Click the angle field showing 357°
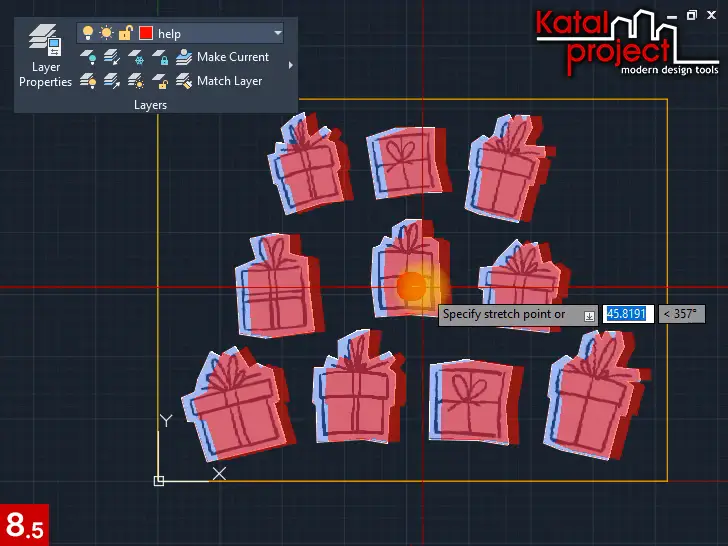 [681, 314]
